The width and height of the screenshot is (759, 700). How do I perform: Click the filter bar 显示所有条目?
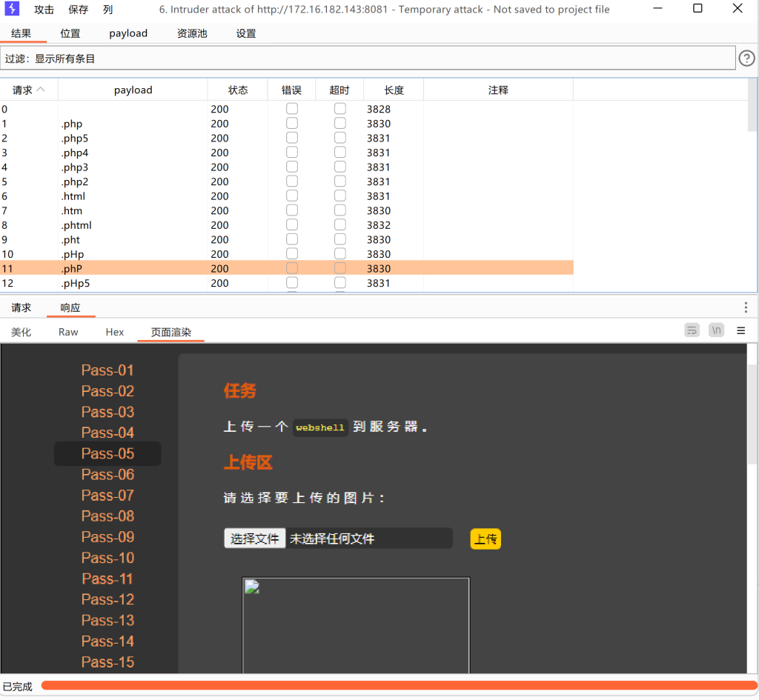point(368,59)
